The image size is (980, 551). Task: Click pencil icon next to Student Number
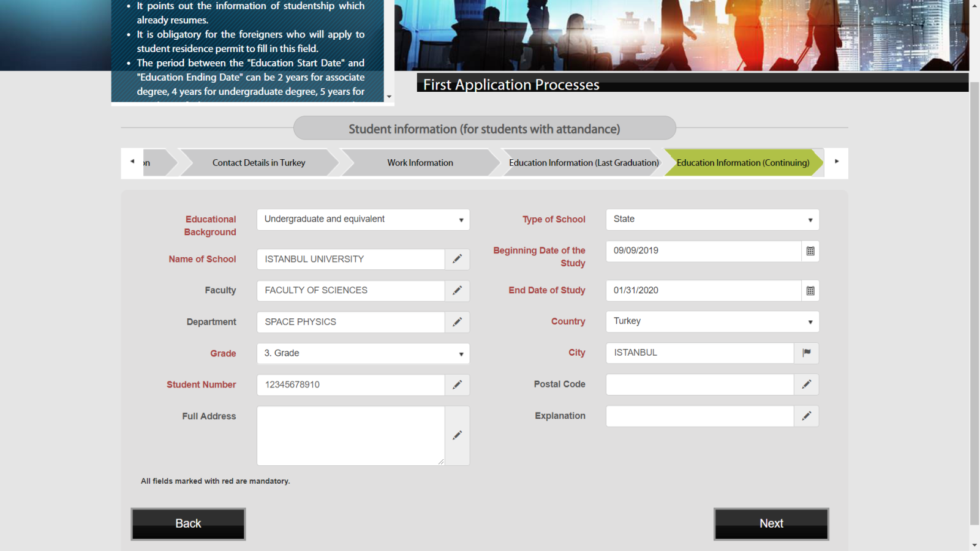(457, 384)
